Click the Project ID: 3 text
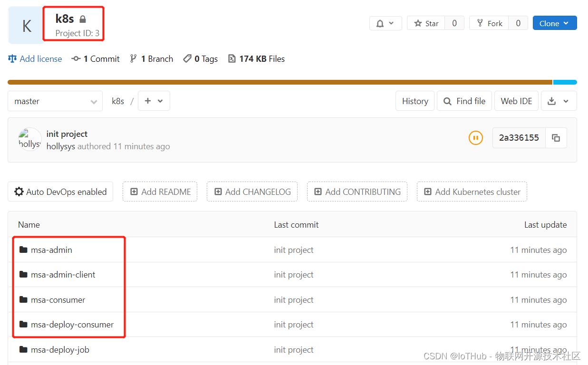This screenshot has width=588, height=365. [77, 33]
